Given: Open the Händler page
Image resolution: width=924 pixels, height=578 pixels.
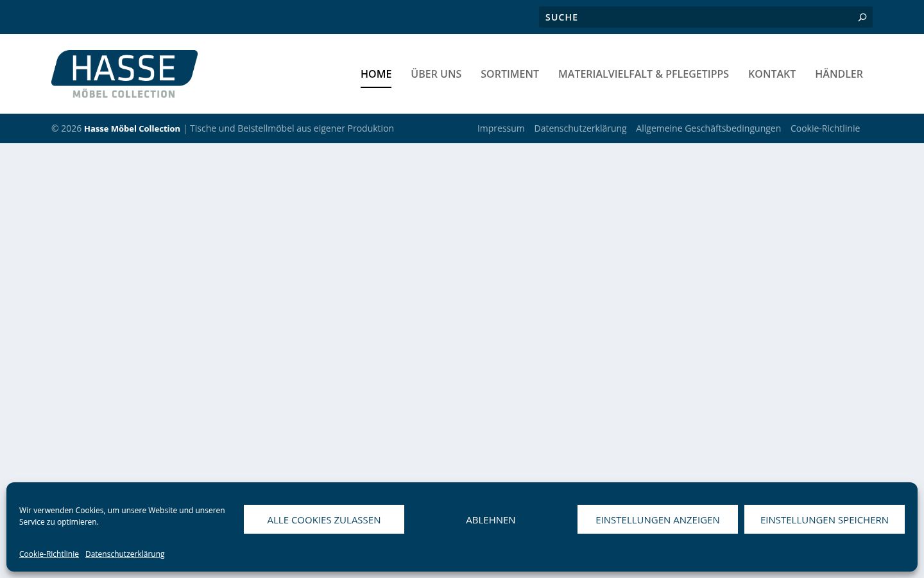Looking at the screenshot, I should coord(839,74).
